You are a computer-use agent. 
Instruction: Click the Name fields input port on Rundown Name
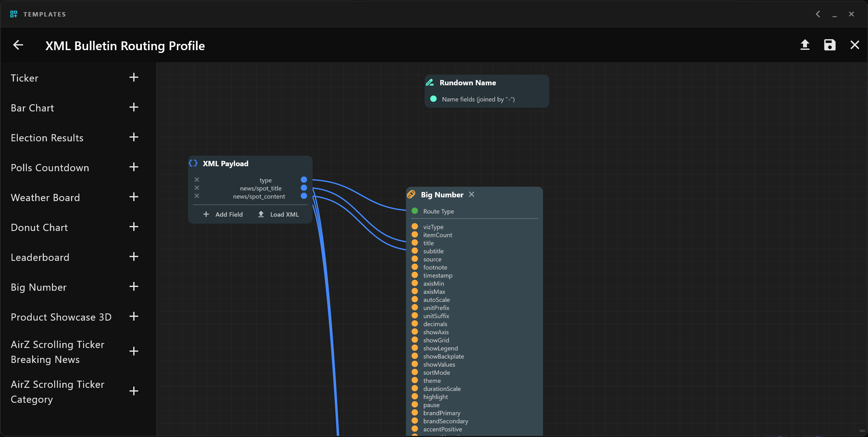tap(434, 99)
